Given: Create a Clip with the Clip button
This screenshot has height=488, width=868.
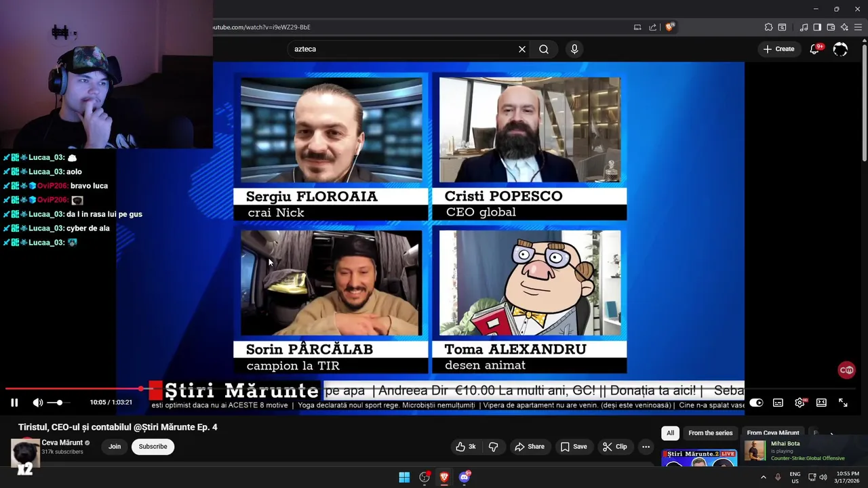Looking at the screenshot, I should click(615, 447).
